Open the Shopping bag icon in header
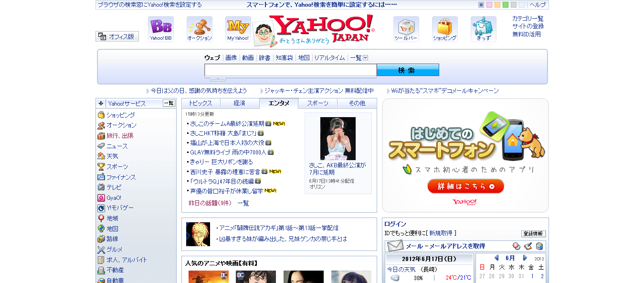 point(444,29)
